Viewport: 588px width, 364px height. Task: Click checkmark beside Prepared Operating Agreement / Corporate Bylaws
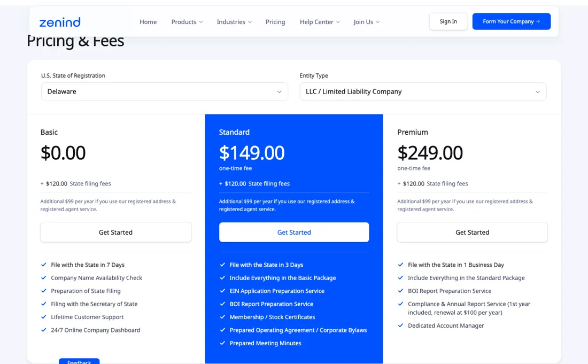point(222,330)
